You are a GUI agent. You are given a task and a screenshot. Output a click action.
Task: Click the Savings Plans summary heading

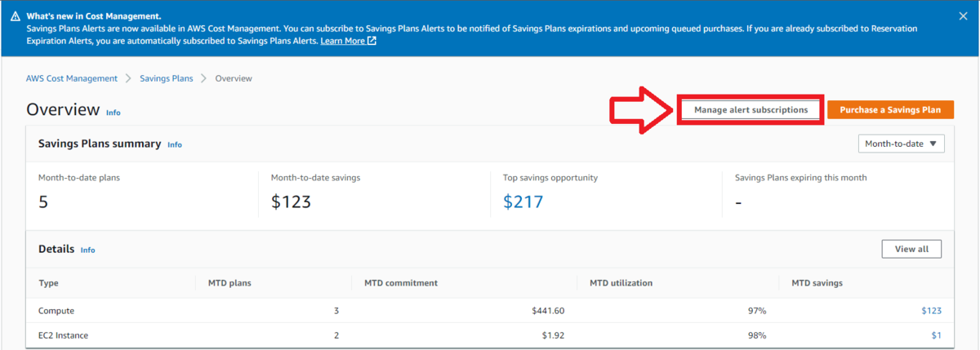[100, 144]
